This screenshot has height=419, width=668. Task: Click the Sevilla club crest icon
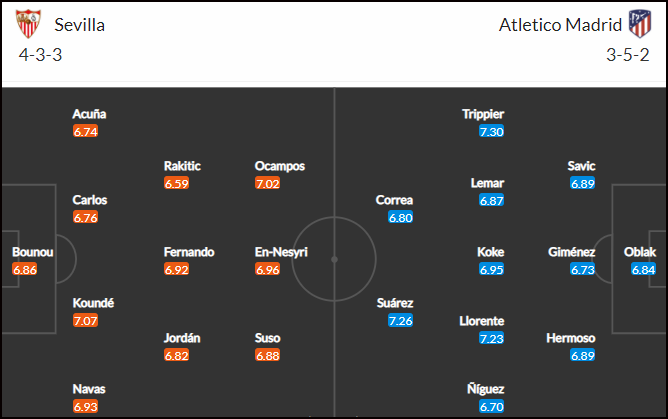[x=28, y=24]
